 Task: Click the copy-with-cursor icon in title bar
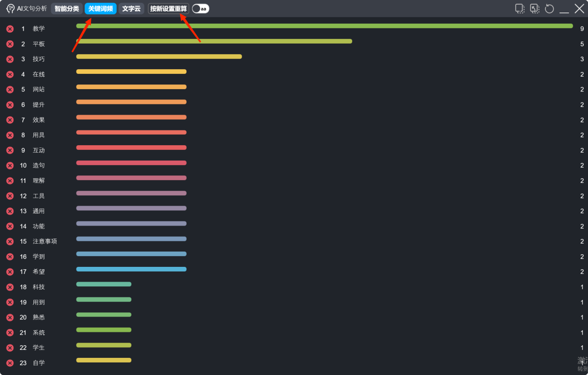coord(535,8)
